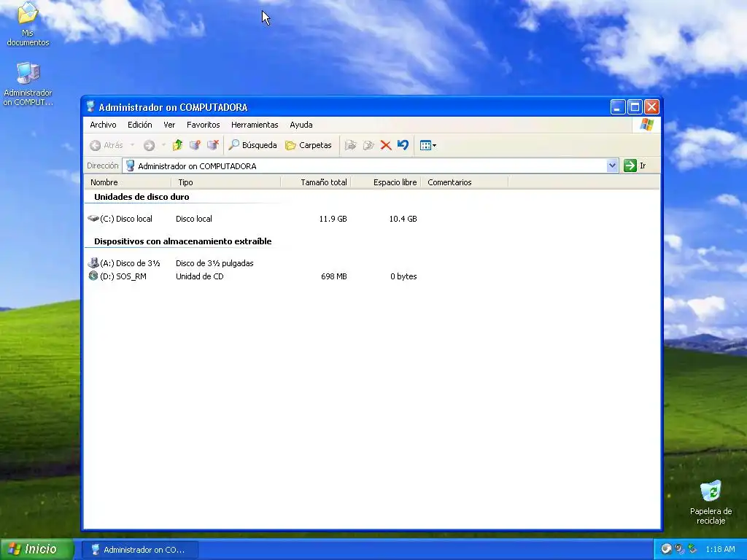Click the Disco de 3½ pulgadas text
Image resolution: width=747 pixels, height=560 pixels.
coord(214,263)
